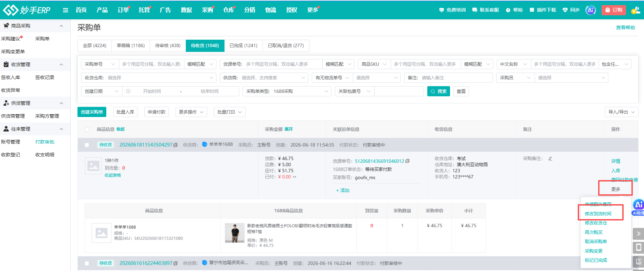Open 帮助 in the header
The width and height of the screenshot is (644, 271).
point(514,10)
